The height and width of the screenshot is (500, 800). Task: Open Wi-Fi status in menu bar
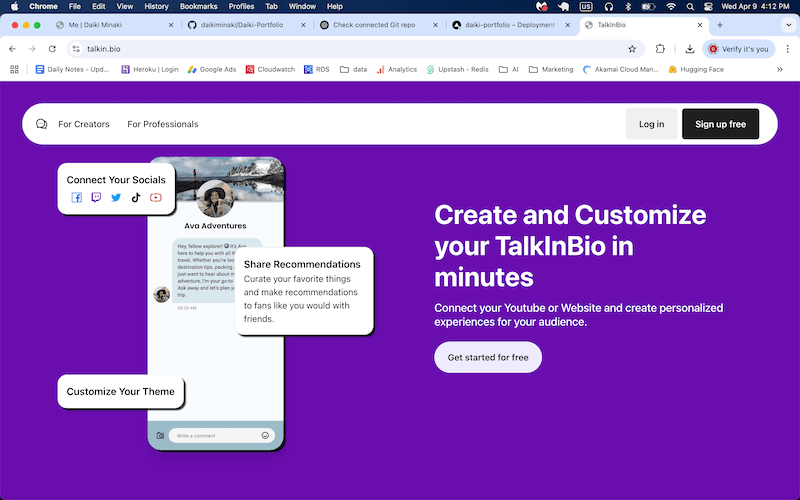click(671, 7)
